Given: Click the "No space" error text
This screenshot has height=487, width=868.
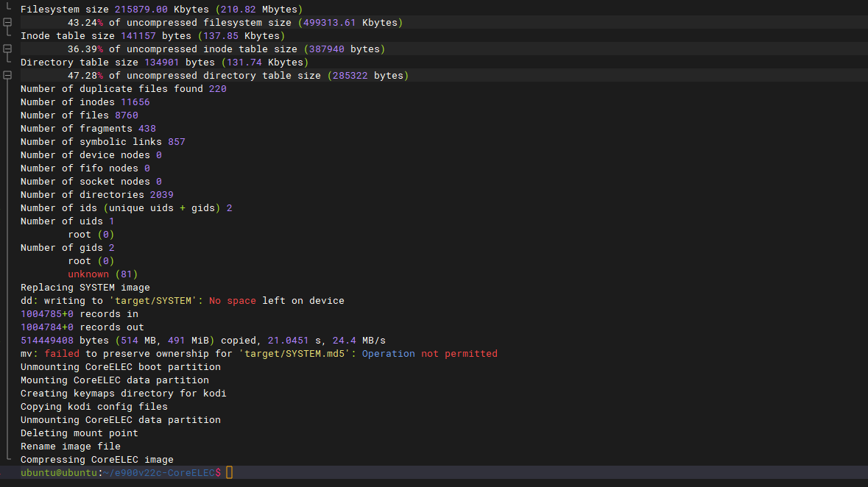Looking at the screenshot, I should click(232, 301).
